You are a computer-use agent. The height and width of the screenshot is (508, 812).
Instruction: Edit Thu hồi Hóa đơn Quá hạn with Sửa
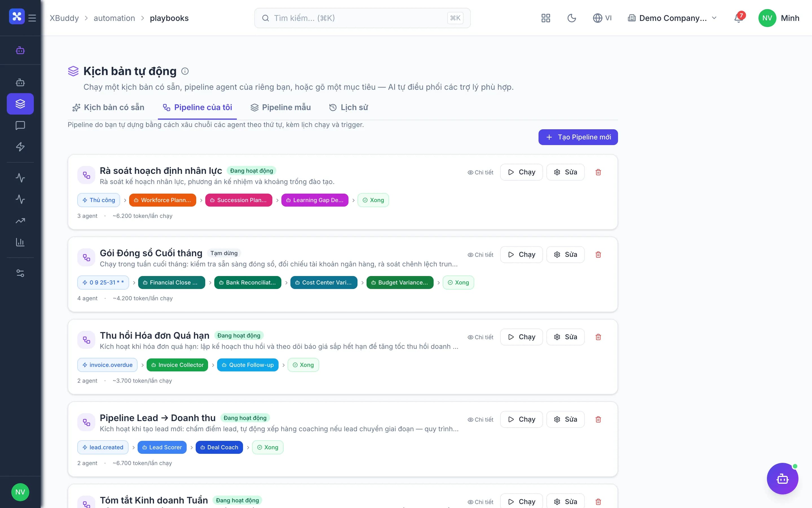565,337
